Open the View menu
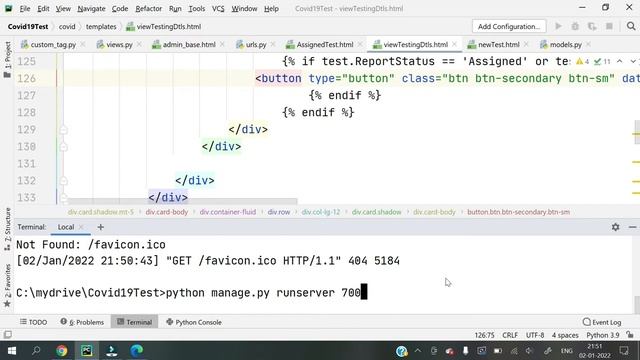 point(63,9)
